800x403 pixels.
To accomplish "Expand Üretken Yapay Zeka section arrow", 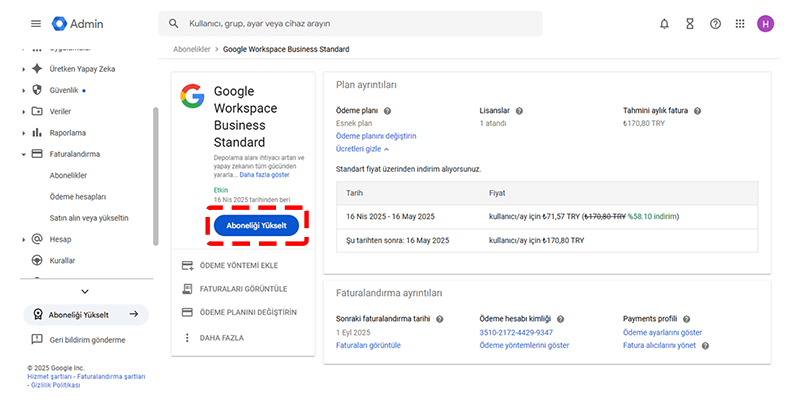I will coord(23,69).
